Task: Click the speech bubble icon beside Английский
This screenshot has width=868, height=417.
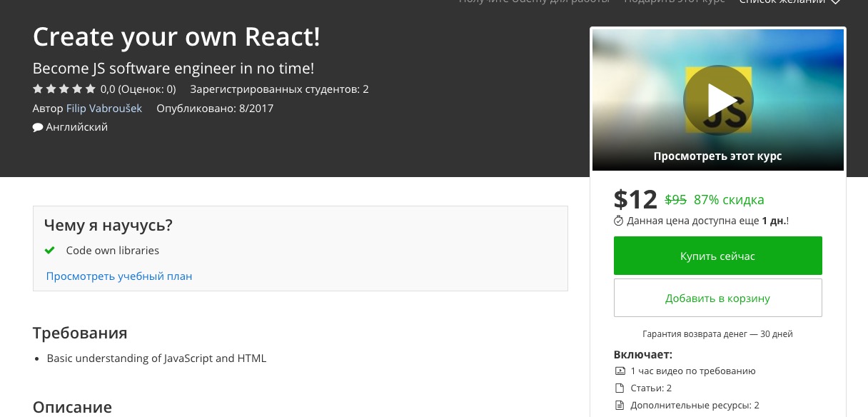Action: click(x=38, y=128)
